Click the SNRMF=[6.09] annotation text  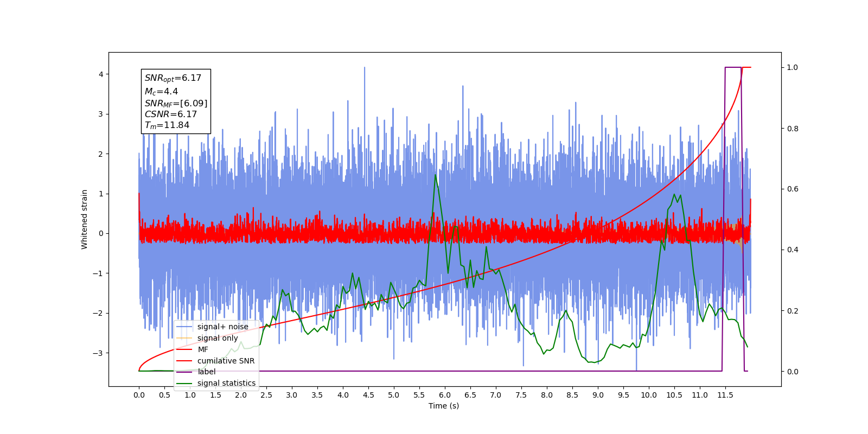tap(176, 103)
